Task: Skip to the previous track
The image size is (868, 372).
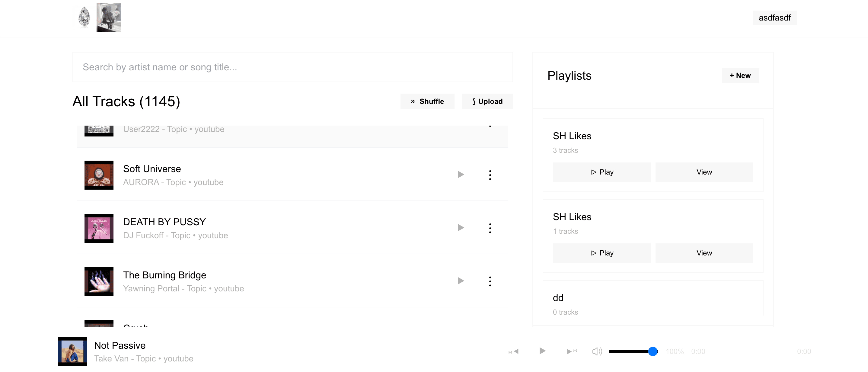Action: tap(514, 351)
